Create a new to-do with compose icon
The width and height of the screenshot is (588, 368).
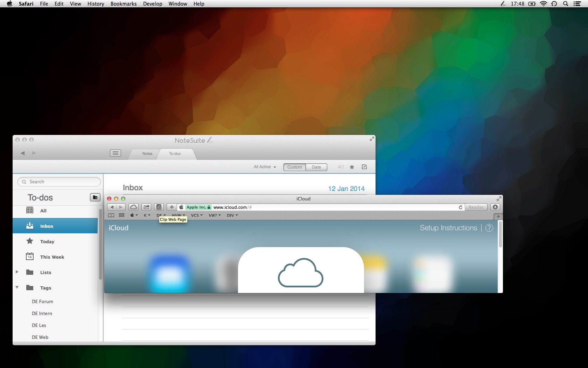(364, 167)
